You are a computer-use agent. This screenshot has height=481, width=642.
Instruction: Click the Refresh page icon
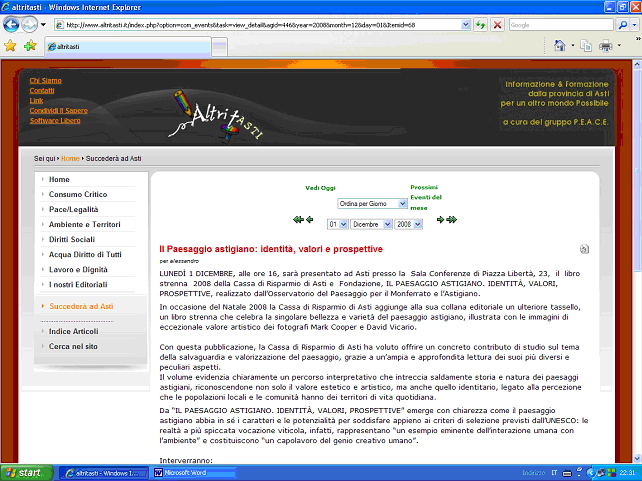[480, 25]
